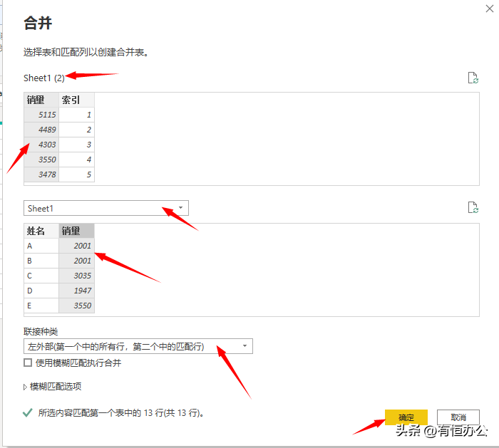The width and height of the screenshot is (499, 448).
Task: Click the name cell E
Action: (x=41, y=306)
